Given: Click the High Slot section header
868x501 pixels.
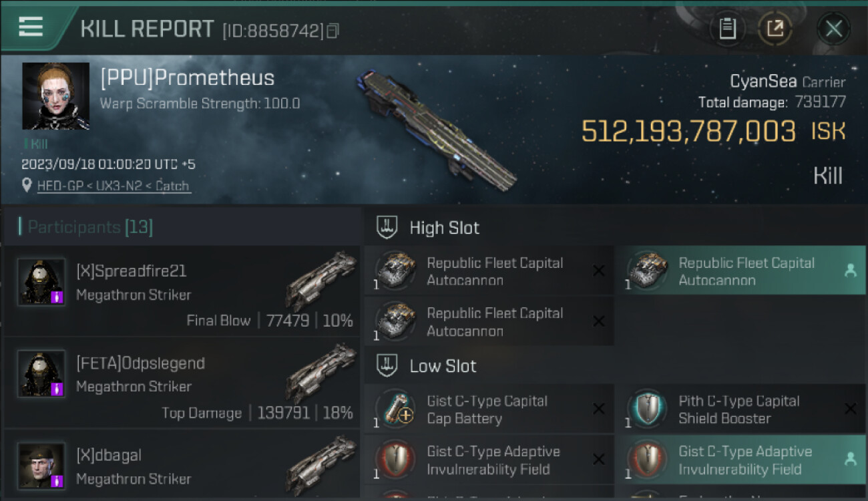Looking at the screenshot, I should pos(444,228).
